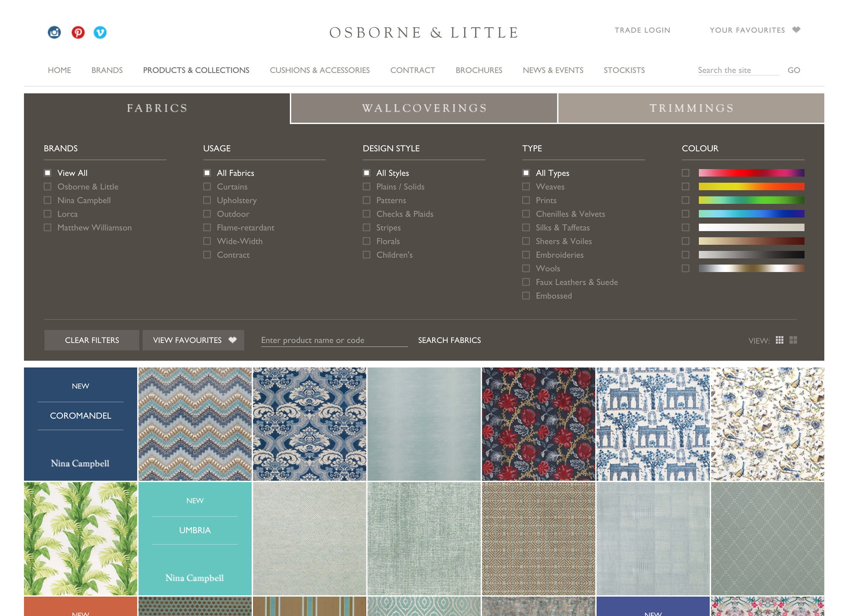Select Chenilles & Velvets type checkbox
Image resolution: width=850 pixels, height=616 pixels.
pyautogui.click(x=526, y=214)
